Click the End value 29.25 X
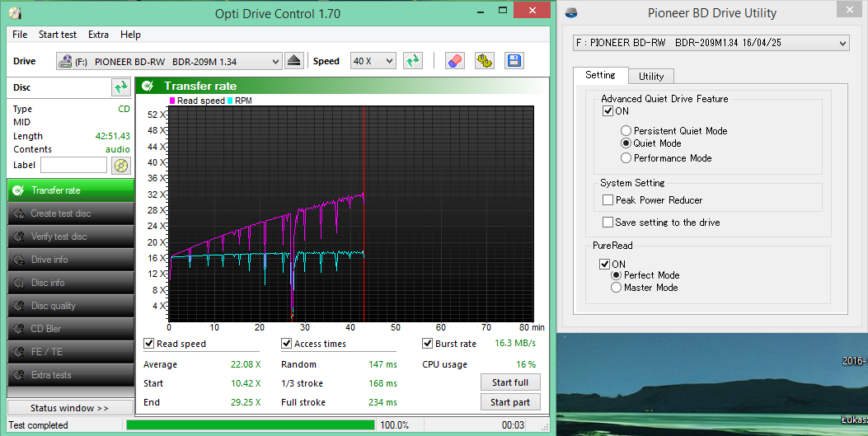 click(246, 402)
